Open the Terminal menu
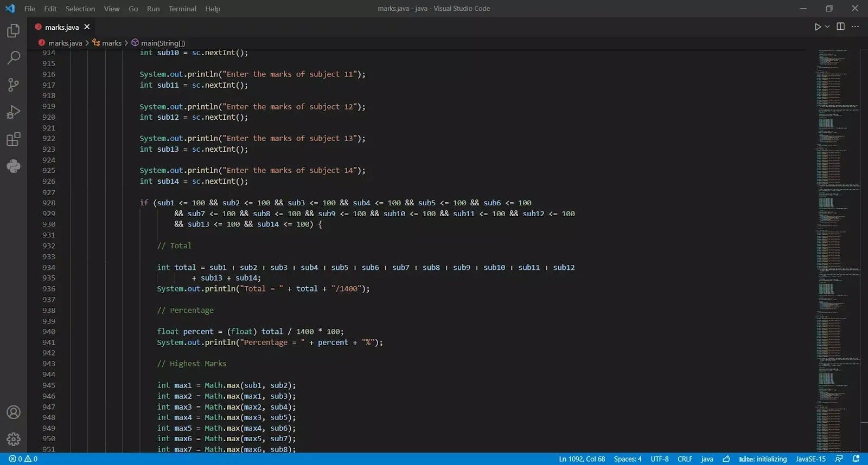The height and width of the screenshot is (465, 868). point(182,9)
